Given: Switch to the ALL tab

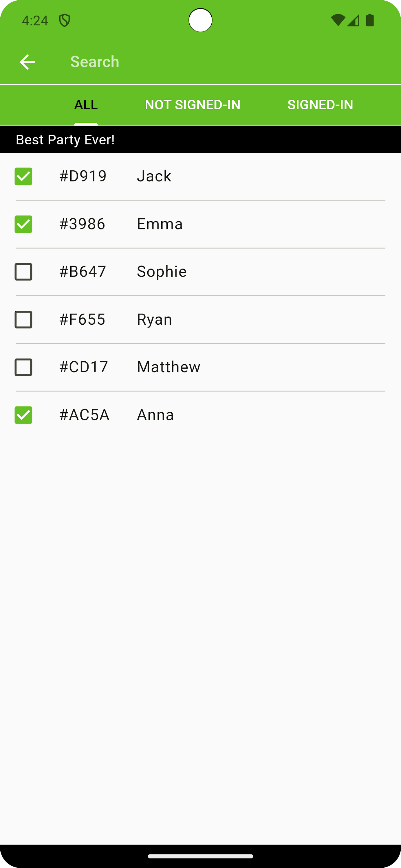Looking at the screenshot, I should tap(86, 105).
